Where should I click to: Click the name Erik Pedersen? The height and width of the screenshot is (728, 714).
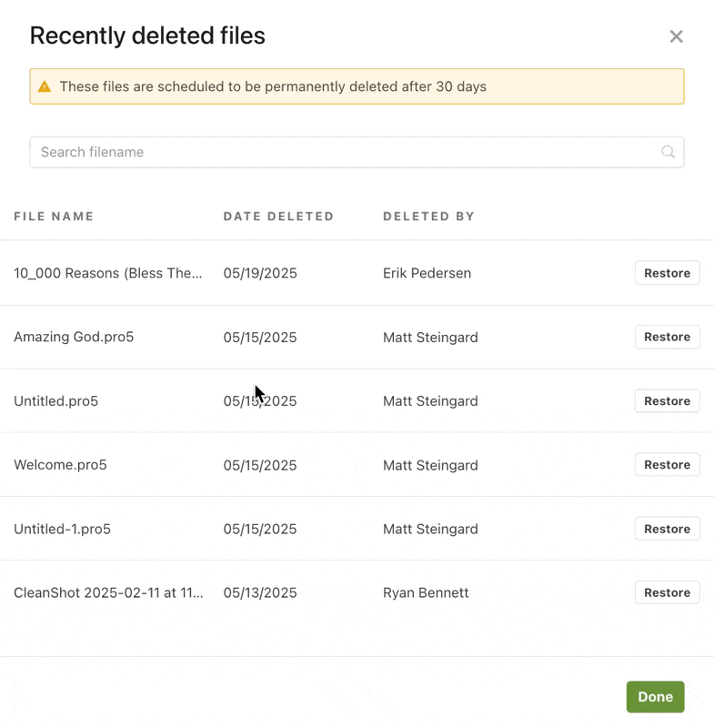pyautogui.click(x=427, y=274)
